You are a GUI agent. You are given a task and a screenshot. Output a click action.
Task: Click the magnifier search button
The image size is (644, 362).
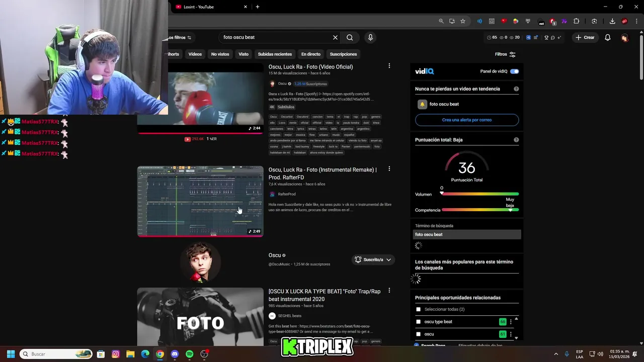(350, 37)
